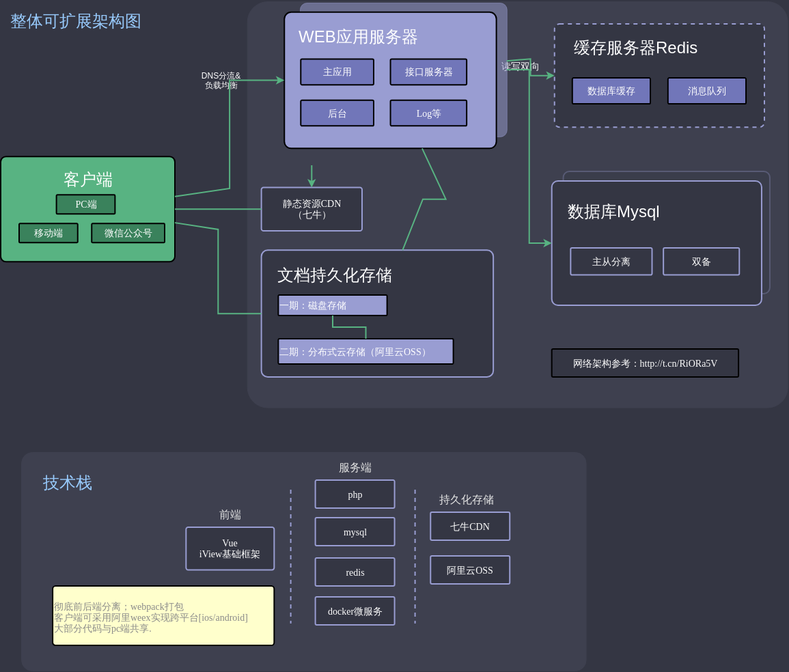
Task: Select the 缓存服务器Redis heading
Action: 635,48
